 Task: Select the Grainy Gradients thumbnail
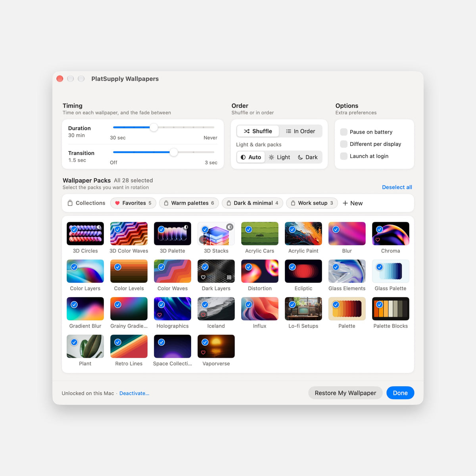point(129,309)
